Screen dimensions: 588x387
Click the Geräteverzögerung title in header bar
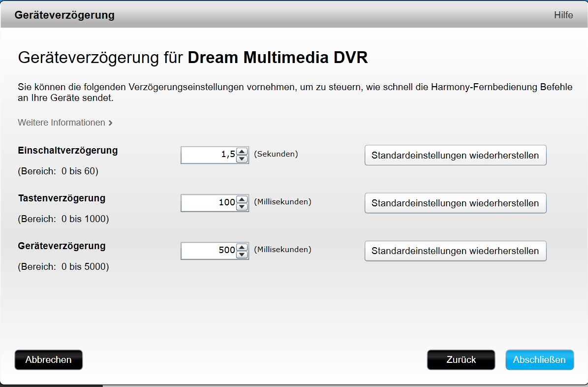64,15
